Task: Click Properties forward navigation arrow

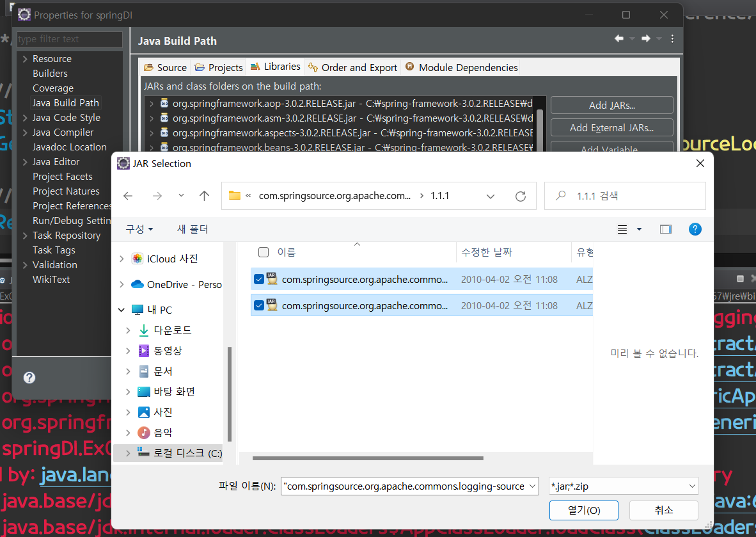Action: click(x=646, y=38)
